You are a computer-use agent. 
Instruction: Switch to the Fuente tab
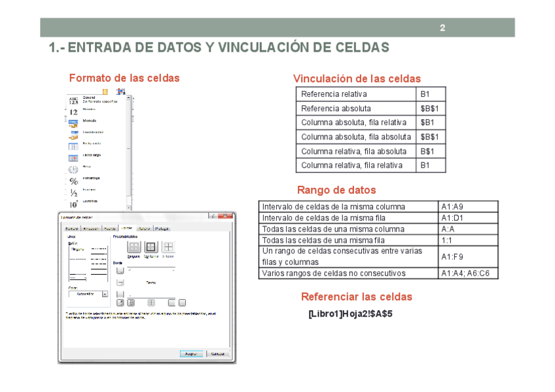pos(111,228)
